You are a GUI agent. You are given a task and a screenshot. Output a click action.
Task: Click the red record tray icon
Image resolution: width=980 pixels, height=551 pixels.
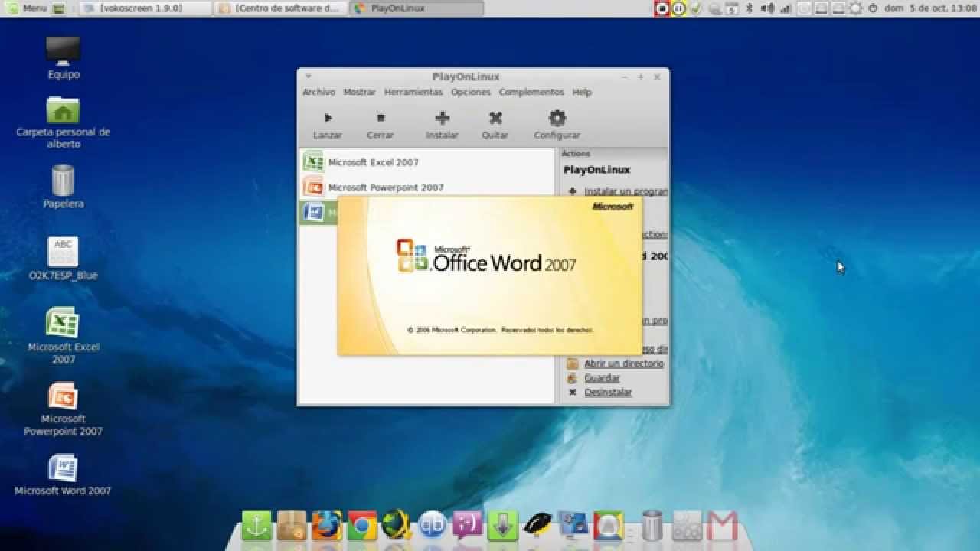[663, 8]
